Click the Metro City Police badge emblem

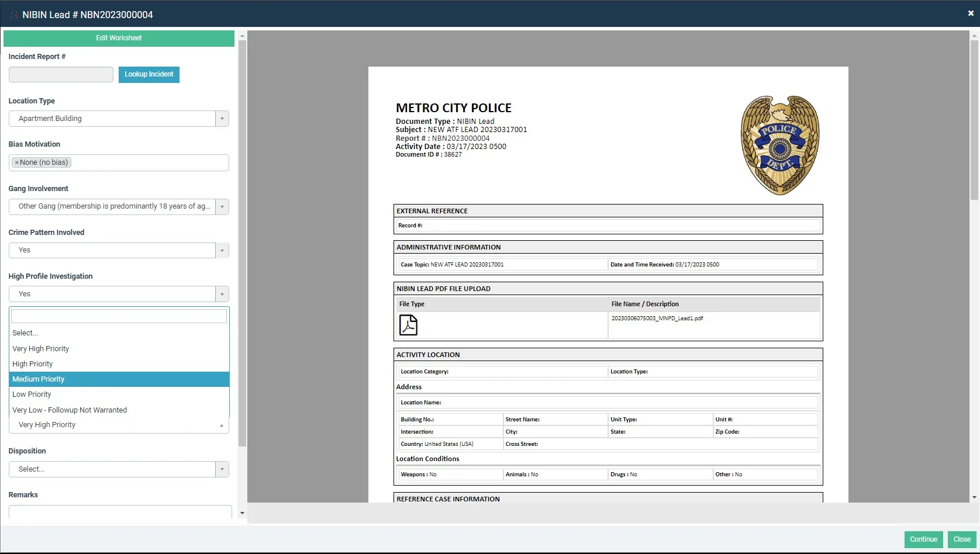pos(779,144)
